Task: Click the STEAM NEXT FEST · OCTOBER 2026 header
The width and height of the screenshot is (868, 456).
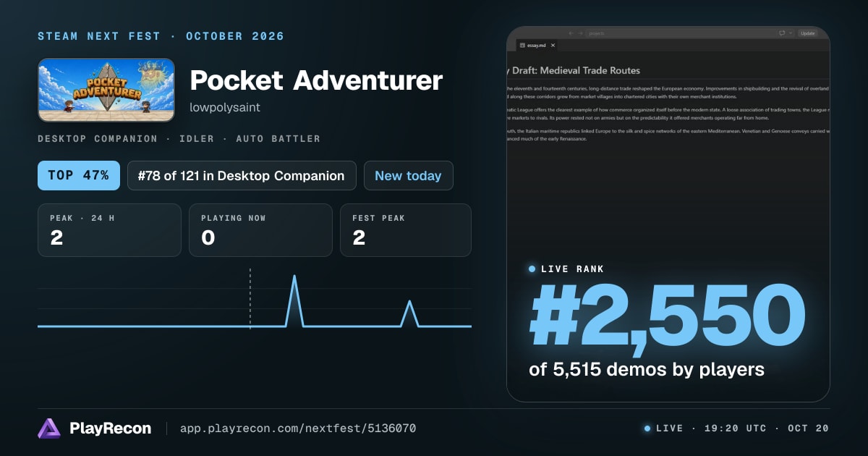Action: (161, 36)
